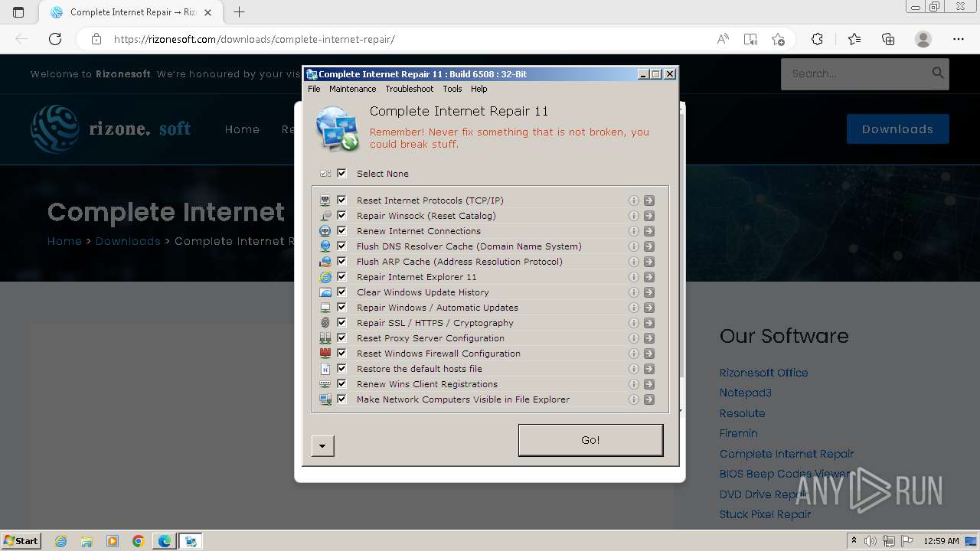Run arrow for Make Network Computers Visible
980x551 pixels.
tap(649, 399)
